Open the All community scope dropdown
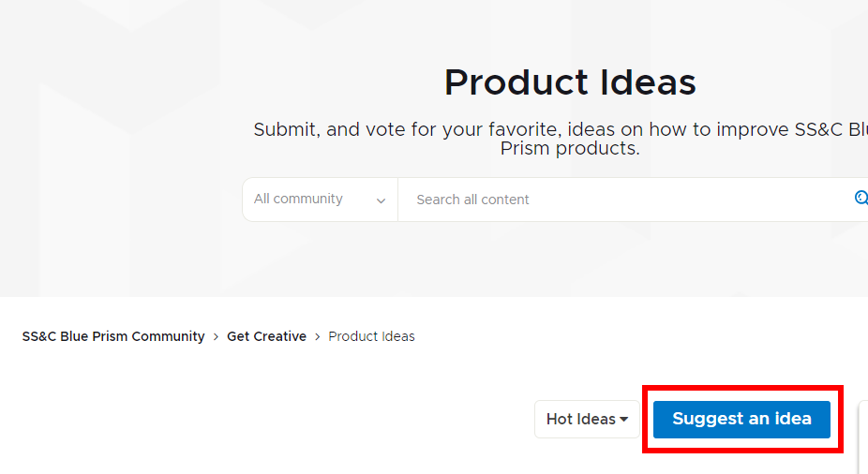Image resolution: width=868 pixels, height=474 pixels. coord(320,200)
